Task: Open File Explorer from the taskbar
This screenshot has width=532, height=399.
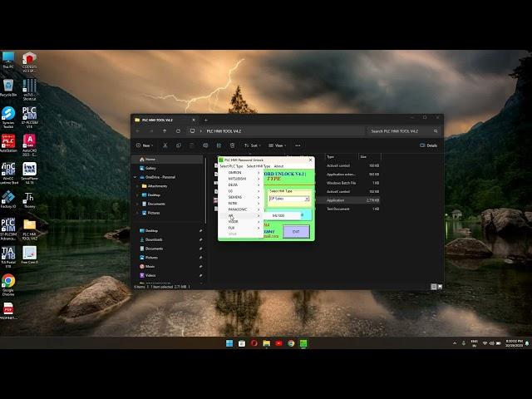Action: 266,343
